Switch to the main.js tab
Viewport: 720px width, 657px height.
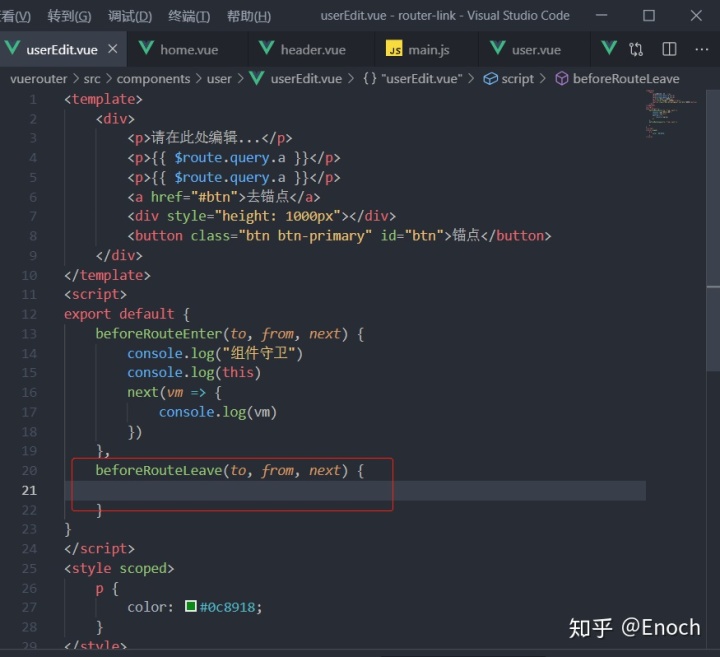click(428, 50)
